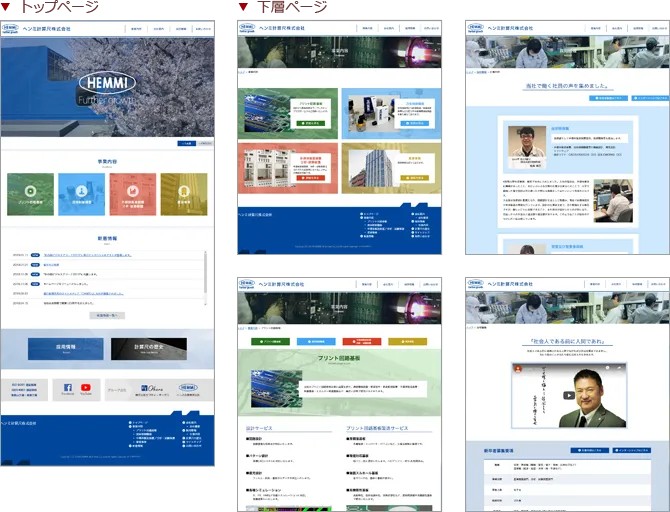Click the desk worker photo on staff voices page
The height and width of the screenshot is (512, 670).
tap(613, 200)
